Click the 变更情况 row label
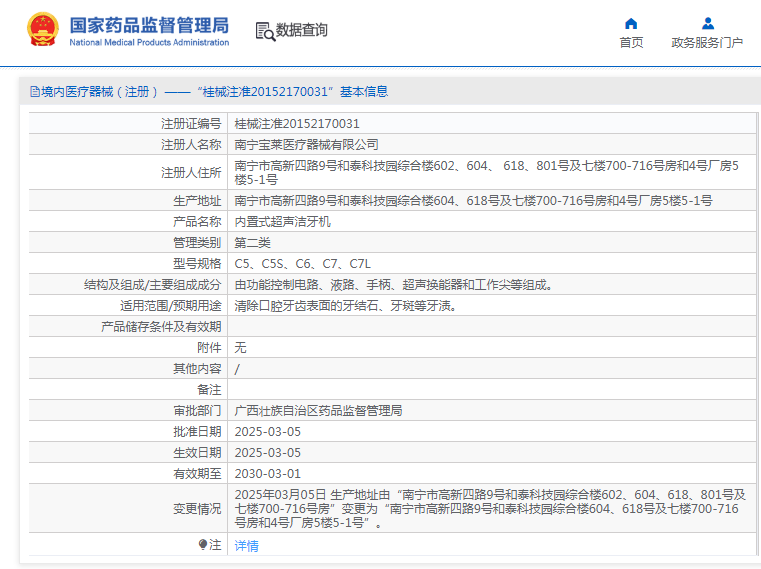This screenshot has width=761, height=569. [197, 509]
